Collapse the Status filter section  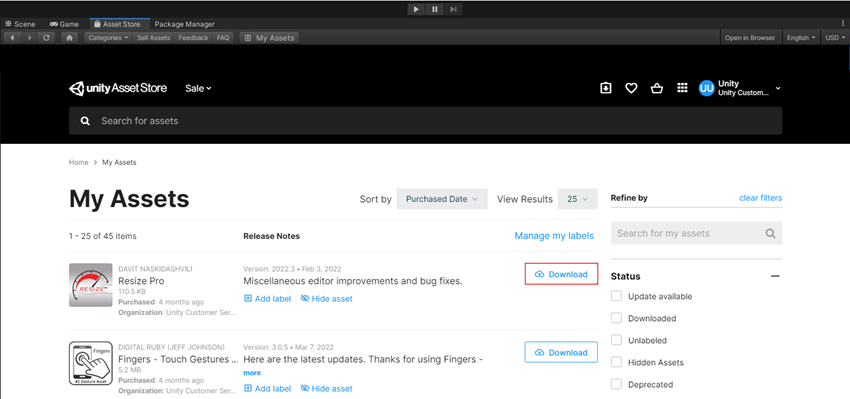coord(775,276)
